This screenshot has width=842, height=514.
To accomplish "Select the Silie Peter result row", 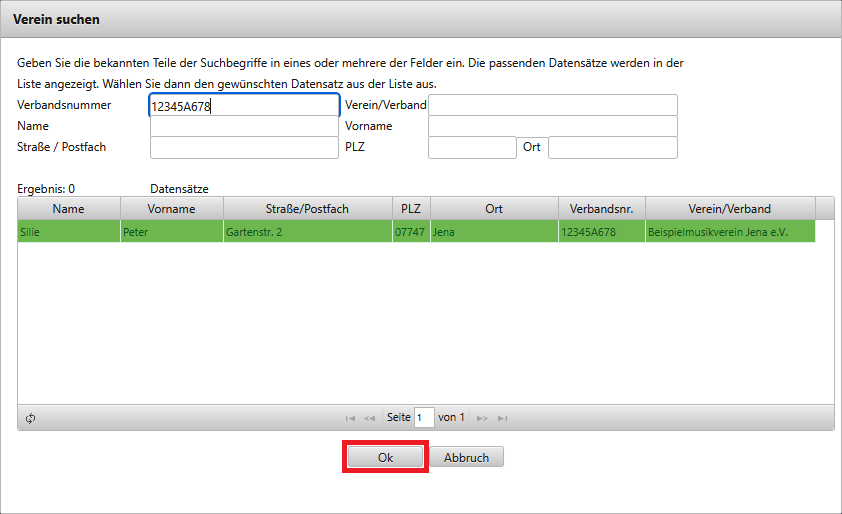I will tap(300, 232).
